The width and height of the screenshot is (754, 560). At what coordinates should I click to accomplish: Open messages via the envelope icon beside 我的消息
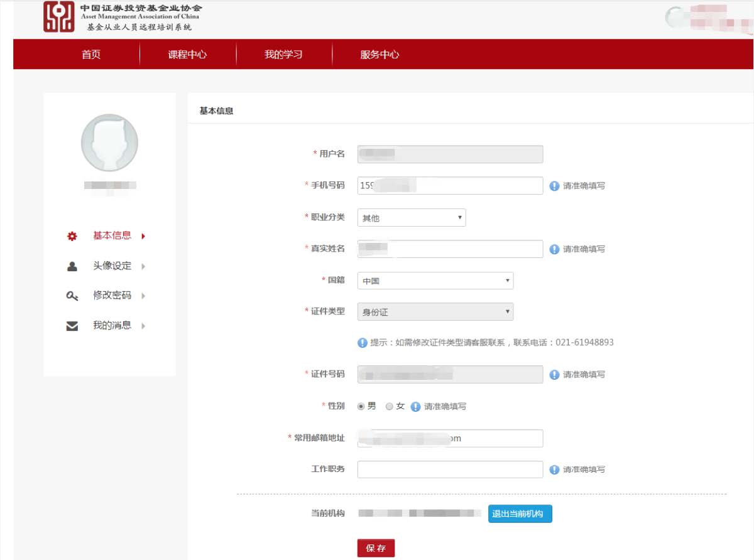(x=72, y=325)
